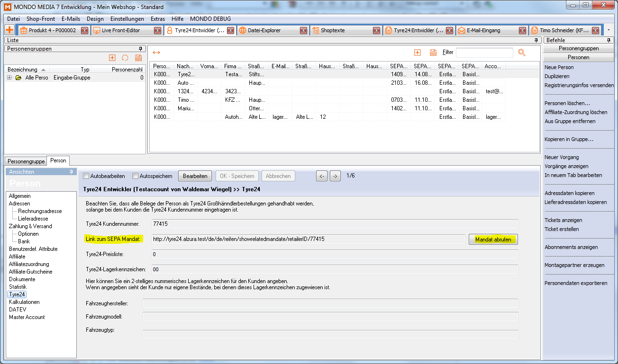Expand the Alle Perso tree node
The height and width of the screenshot is (364, 618).
click(x=9, y=78)
